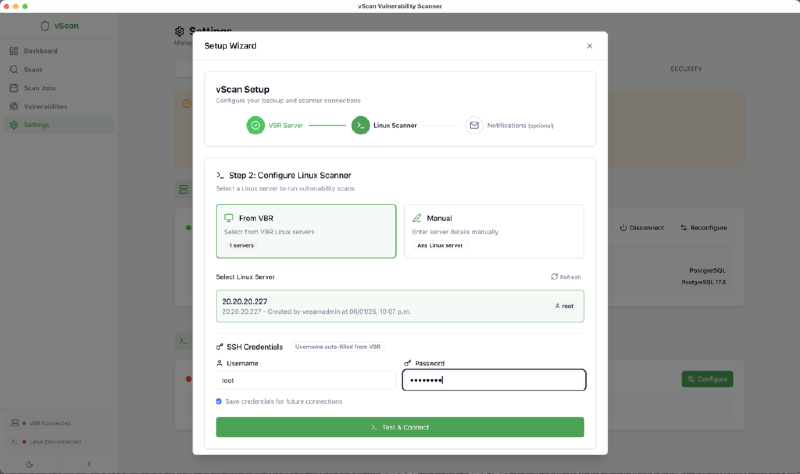The image size is (800, 474).
Task: Click the Dashboard grid icon
Action: (x=14, y=51)
